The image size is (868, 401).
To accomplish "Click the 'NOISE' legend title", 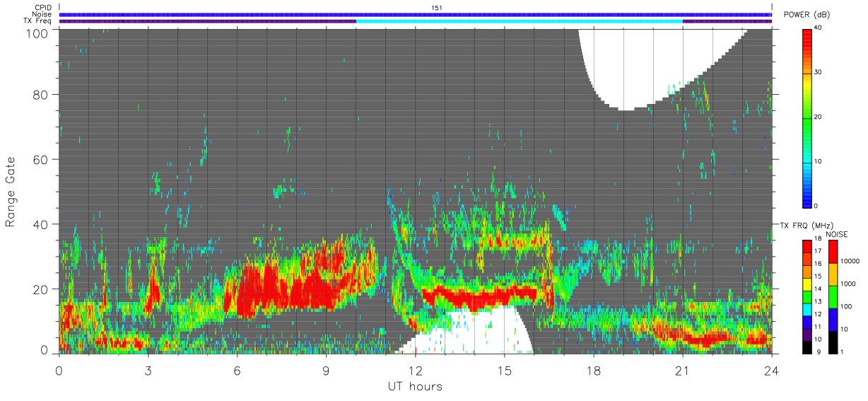I will coord(835,234).
